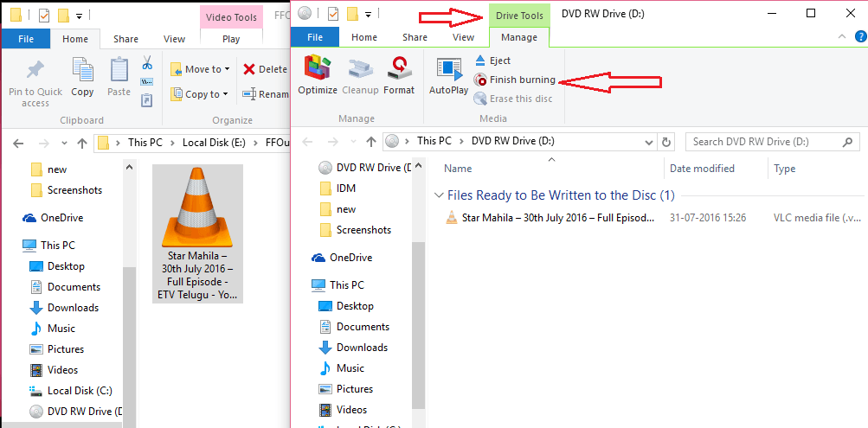Click the Cut scissors icon
This screenshot has width=868, height=428.
tap(147, 62)
